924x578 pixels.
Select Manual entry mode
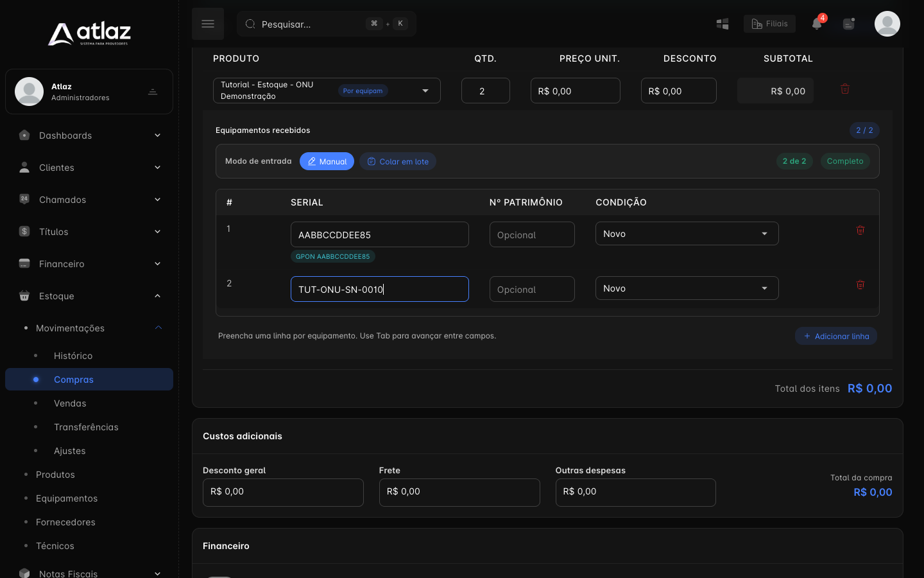[327, 161]
